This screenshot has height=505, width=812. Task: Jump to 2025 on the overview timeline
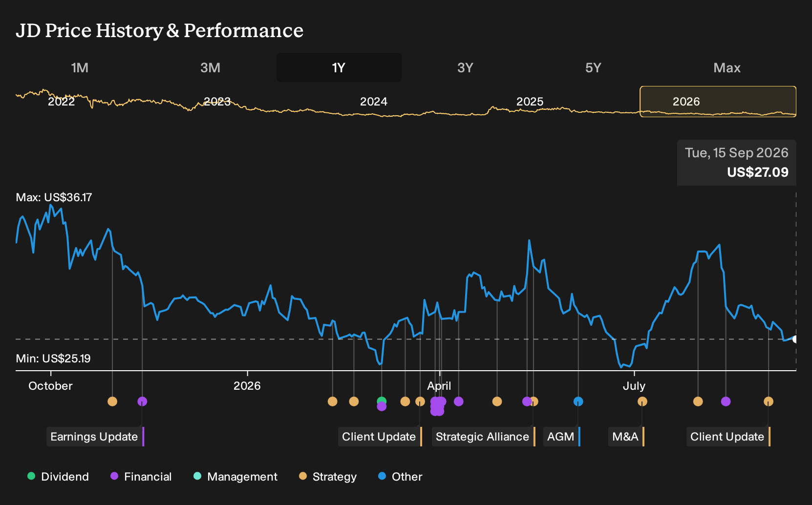point(530,102)
